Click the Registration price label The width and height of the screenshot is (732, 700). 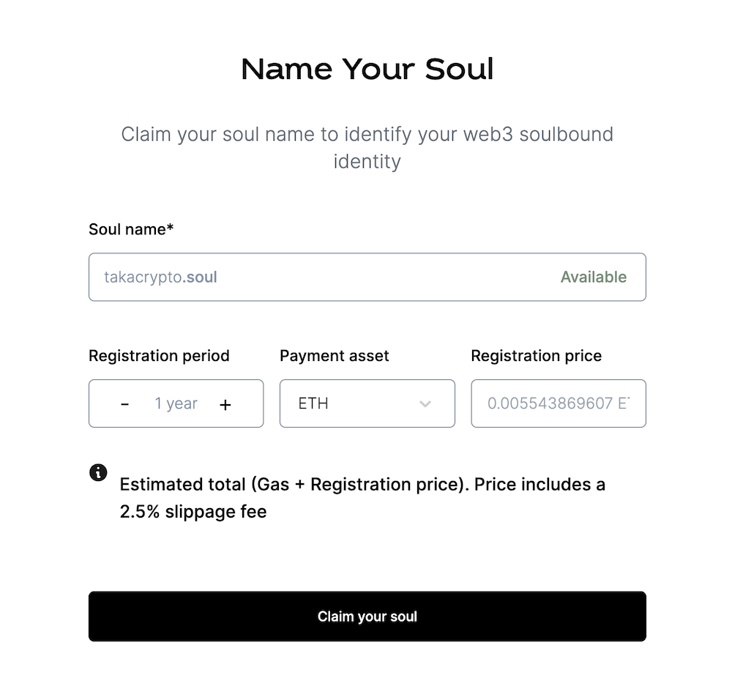(x=536, y=356)
